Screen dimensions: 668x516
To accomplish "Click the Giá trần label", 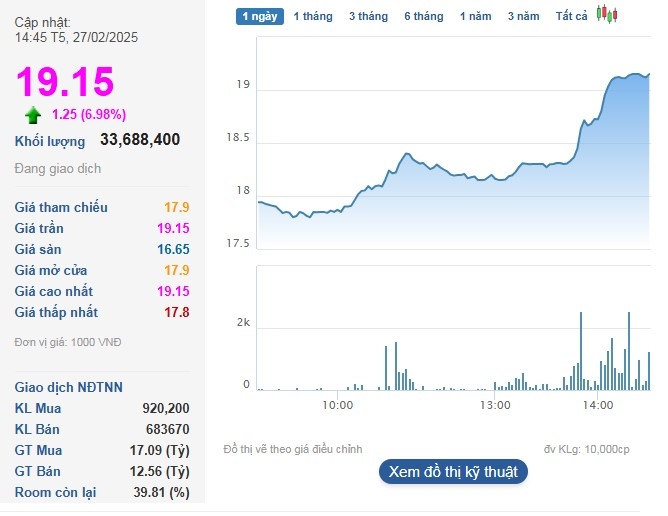I will (40, 229).
